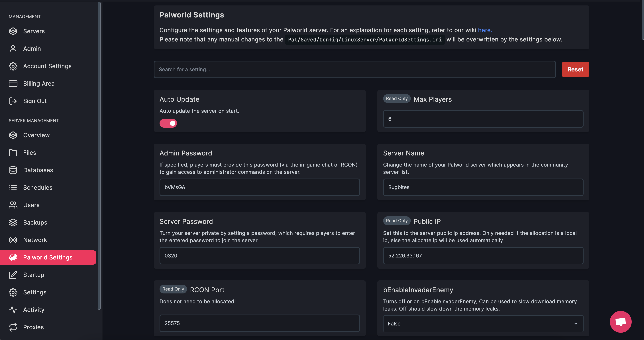This screenshot has width=644, height=340.
Task: Click the Activity pulse icon
Action: [13, 310]
